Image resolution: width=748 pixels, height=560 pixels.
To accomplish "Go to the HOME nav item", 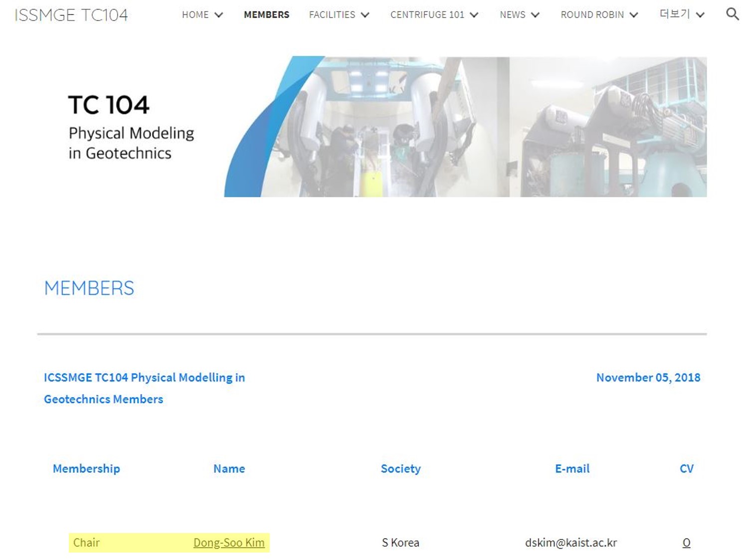I will 195,15.
